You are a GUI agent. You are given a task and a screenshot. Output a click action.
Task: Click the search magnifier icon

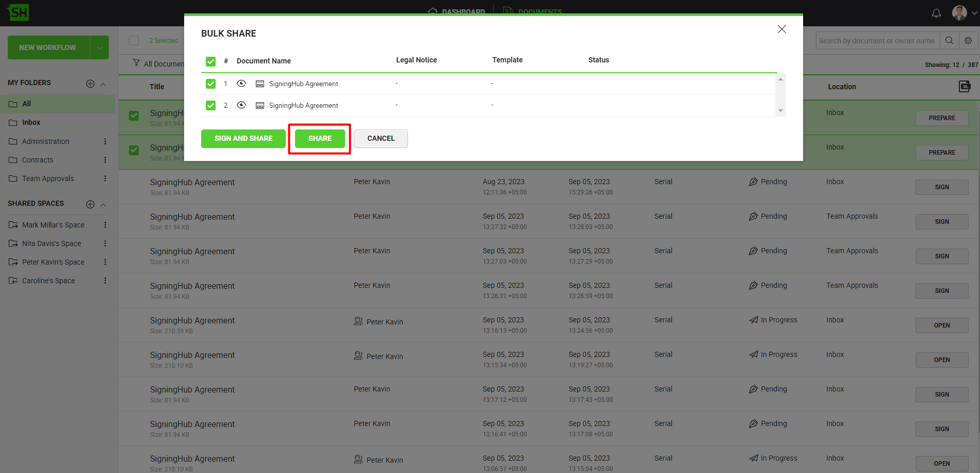pos(949,40)
